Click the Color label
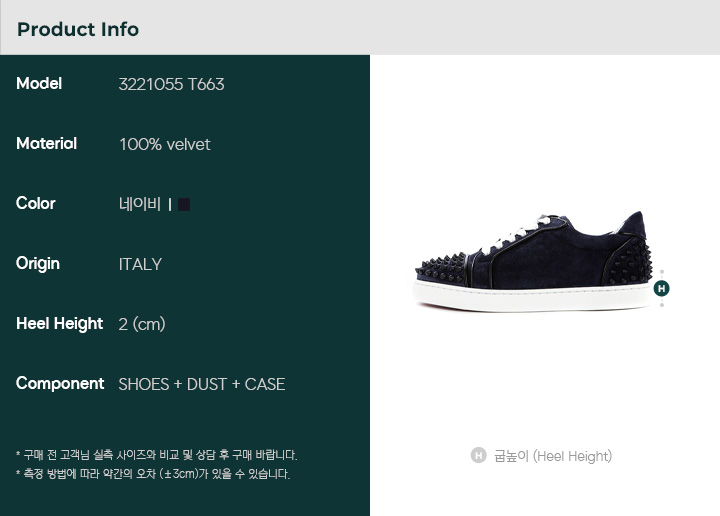Screen dimensions: 720x516 [35, 203]
